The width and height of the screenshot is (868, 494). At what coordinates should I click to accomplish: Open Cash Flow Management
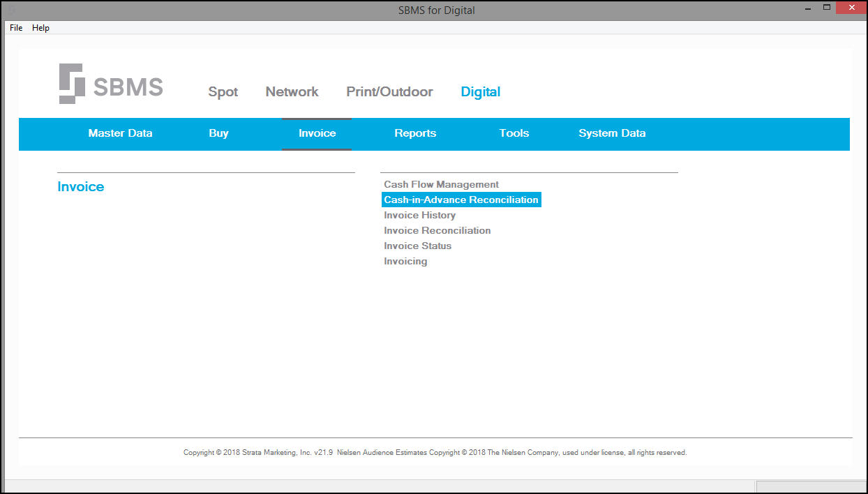[x=441, y=184]
